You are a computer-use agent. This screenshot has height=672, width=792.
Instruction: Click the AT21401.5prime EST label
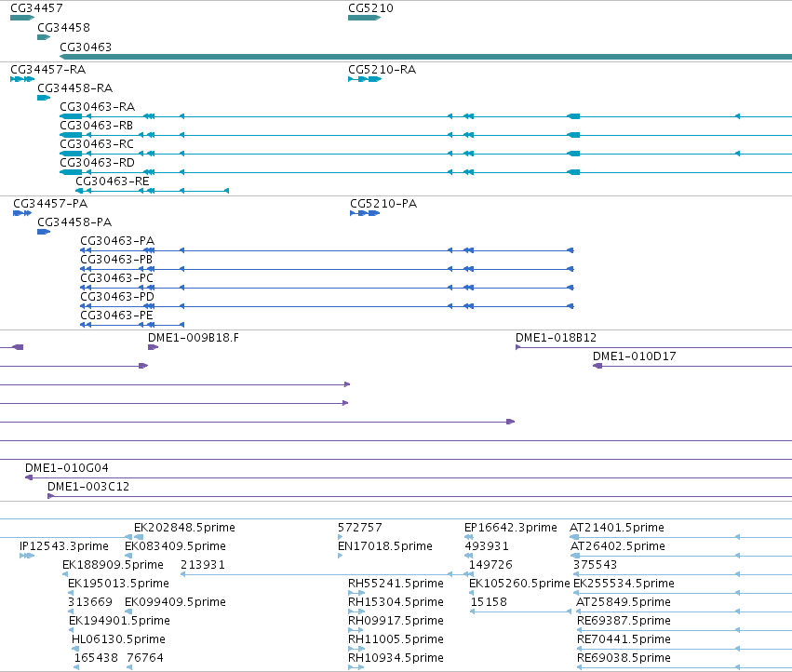coord(617,528)
